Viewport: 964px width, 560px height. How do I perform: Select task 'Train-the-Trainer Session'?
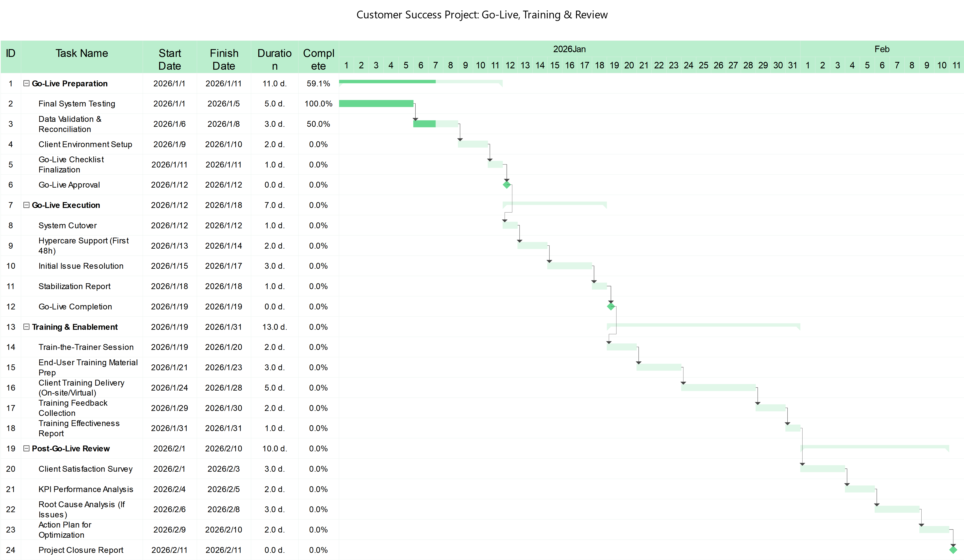tap(86, 347)
